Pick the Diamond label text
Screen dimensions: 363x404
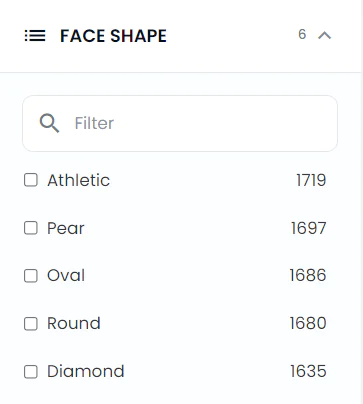86,371
